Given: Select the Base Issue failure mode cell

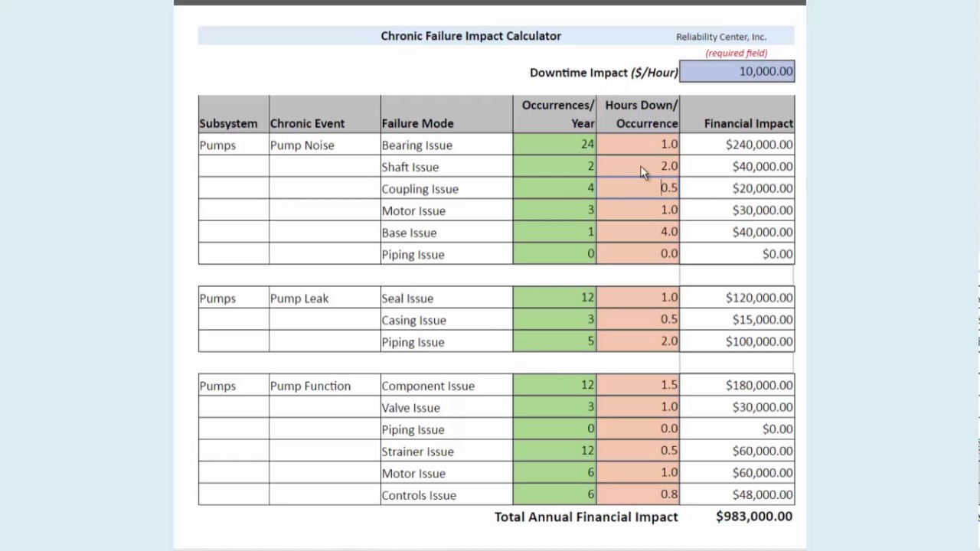Looking at the screenshot, I should 446,232.
